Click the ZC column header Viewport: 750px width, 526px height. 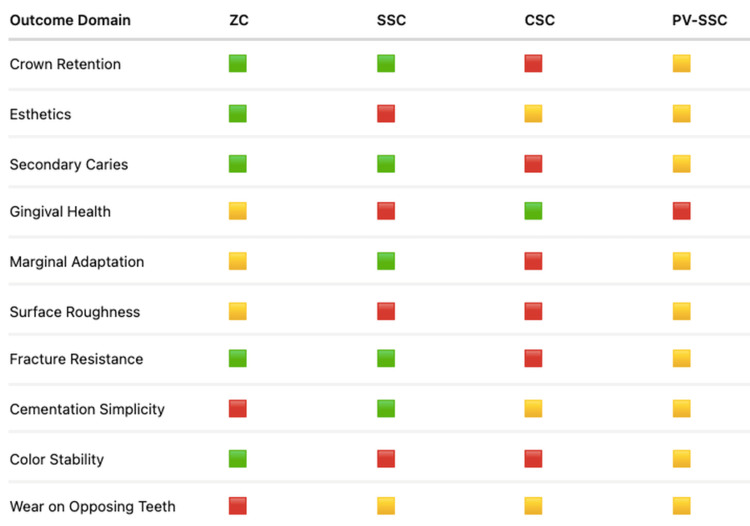239,20
